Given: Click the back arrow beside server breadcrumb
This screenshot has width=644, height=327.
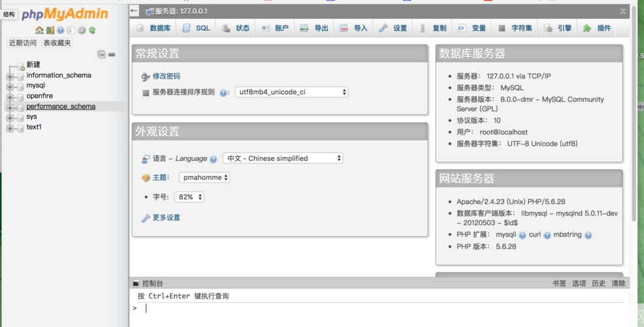Looking at the screenshot, I should (x=135, y=11).
